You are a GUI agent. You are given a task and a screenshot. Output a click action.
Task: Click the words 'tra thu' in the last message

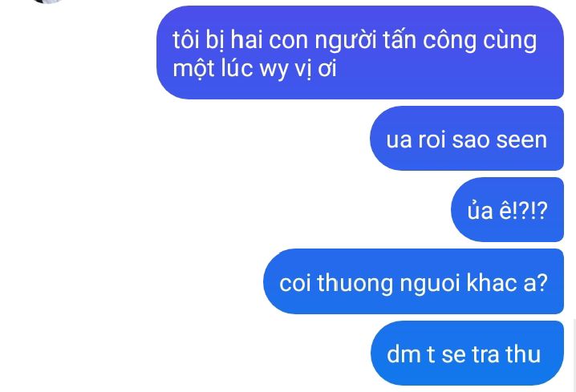(x=506, y=354)
